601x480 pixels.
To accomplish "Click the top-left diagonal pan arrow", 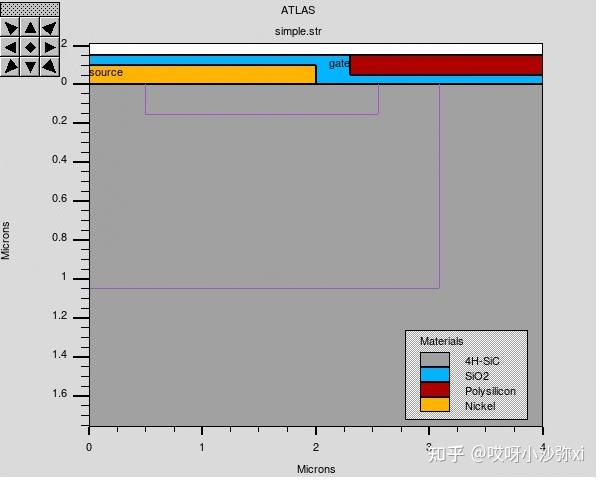I will (11, 27).
